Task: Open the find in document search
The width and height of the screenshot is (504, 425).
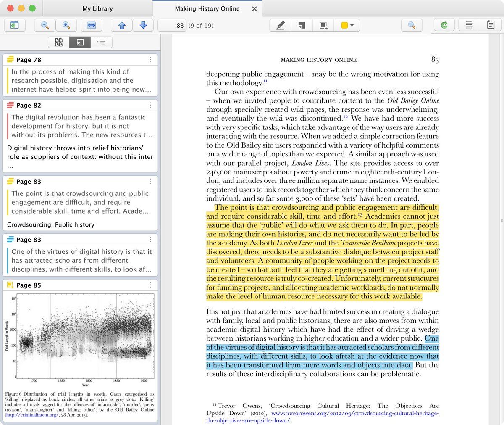Action: (x=412, y=25)
